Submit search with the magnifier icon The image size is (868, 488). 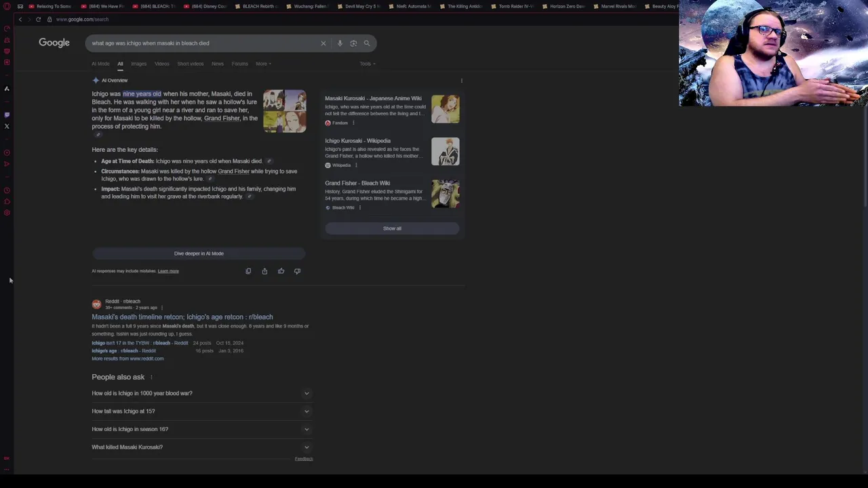367,43
